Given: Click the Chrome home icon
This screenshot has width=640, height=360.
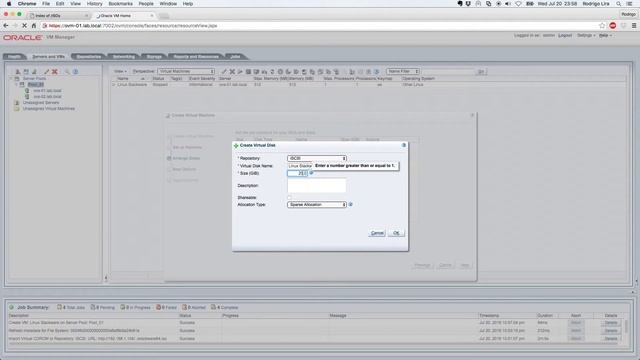Looking at the screenshot, I should (34, 25).
